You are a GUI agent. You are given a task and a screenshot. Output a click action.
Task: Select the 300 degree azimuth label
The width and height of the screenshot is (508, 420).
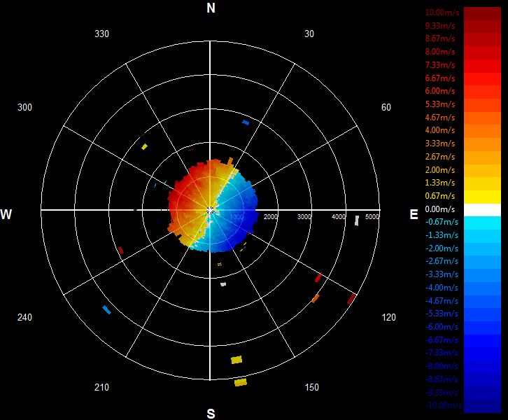coord(24,107)
